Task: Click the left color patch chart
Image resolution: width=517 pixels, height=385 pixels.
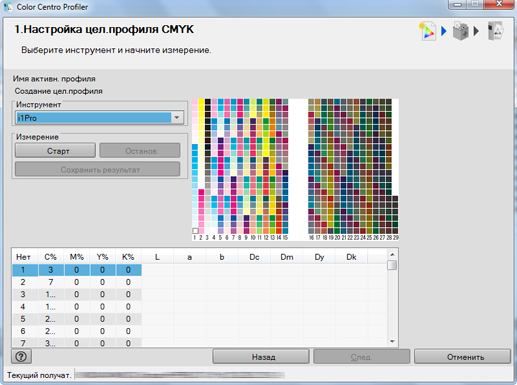Action: click(240, 166)
